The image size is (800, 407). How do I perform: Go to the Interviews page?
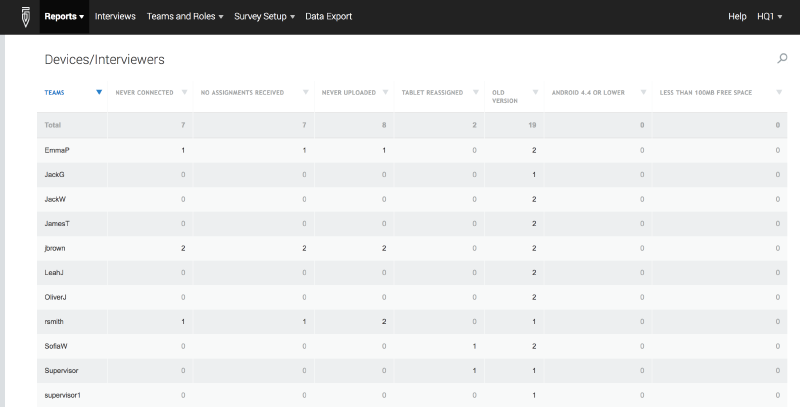[x=115, y=17]
